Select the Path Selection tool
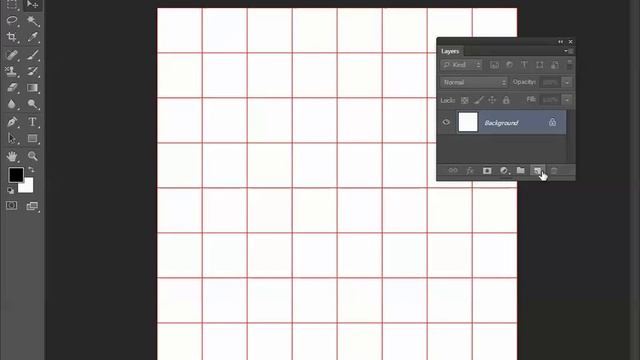 click(x=12, y=139)
